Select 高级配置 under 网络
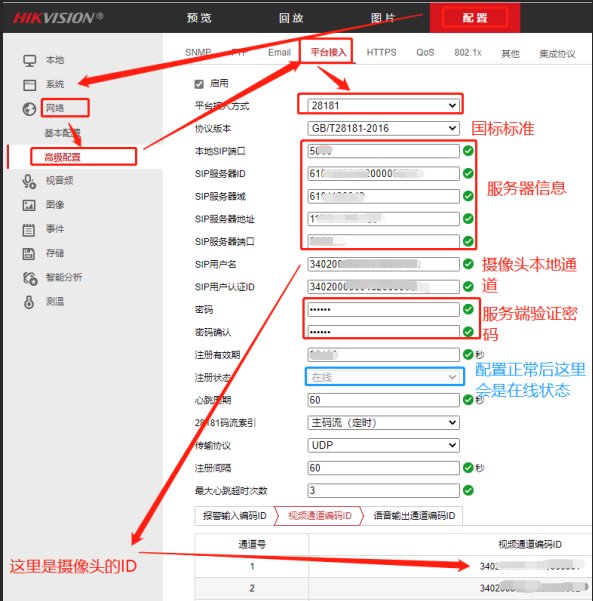593x601 pixels. [62, 158]
